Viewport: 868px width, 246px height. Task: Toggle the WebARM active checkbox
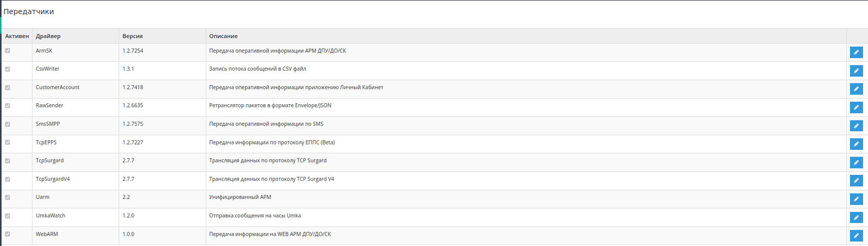(8, 234)
